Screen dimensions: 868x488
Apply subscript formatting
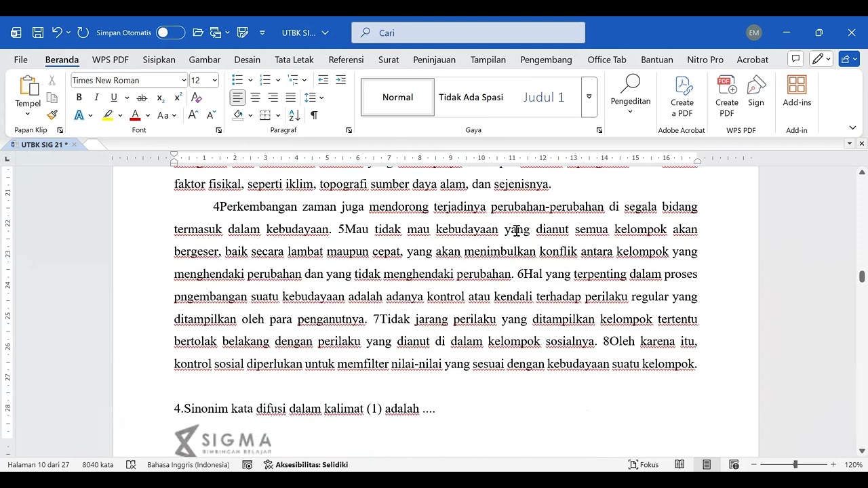(161, 98)
